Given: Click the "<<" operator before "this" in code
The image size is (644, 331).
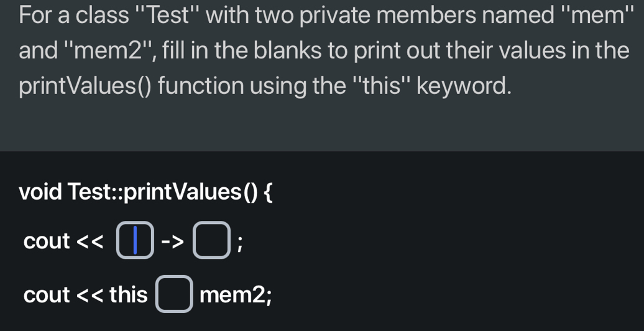Looking at the screenshot, I should click(90, 295).
